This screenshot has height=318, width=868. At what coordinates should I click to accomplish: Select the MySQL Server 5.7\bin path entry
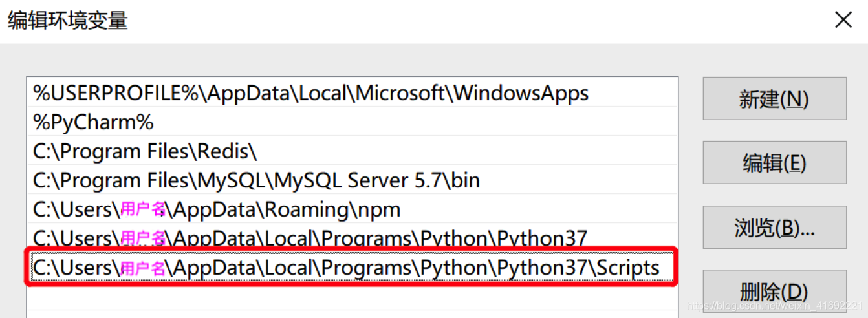click(x=353, y=180)
